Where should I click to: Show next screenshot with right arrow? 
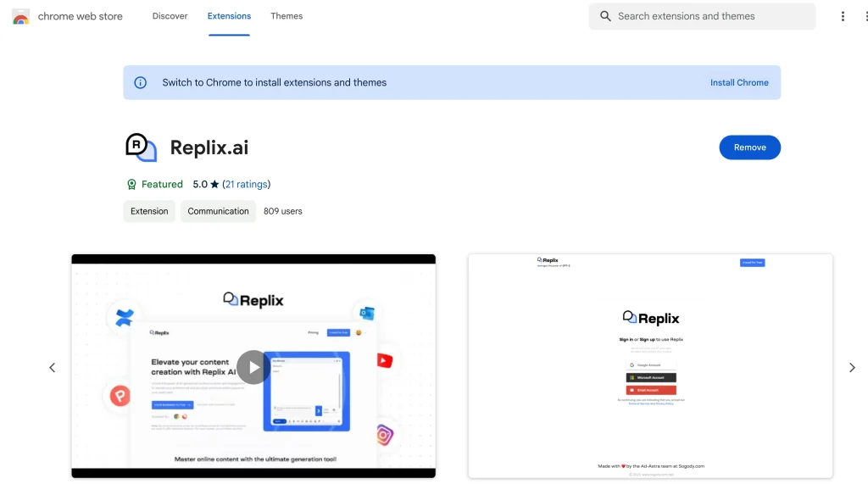click(x=852, y=367)
